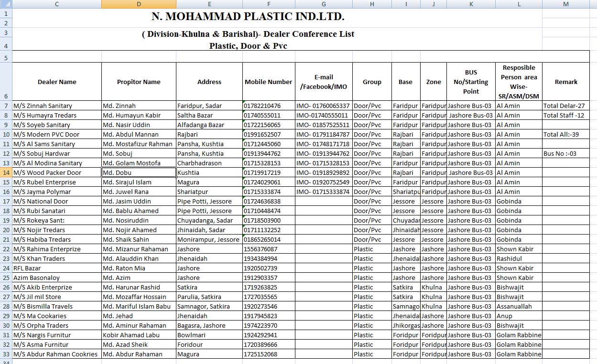Select the Md. Dobu cell
The height and width of the screenshot is (364, 597).
tap(139, 172)
